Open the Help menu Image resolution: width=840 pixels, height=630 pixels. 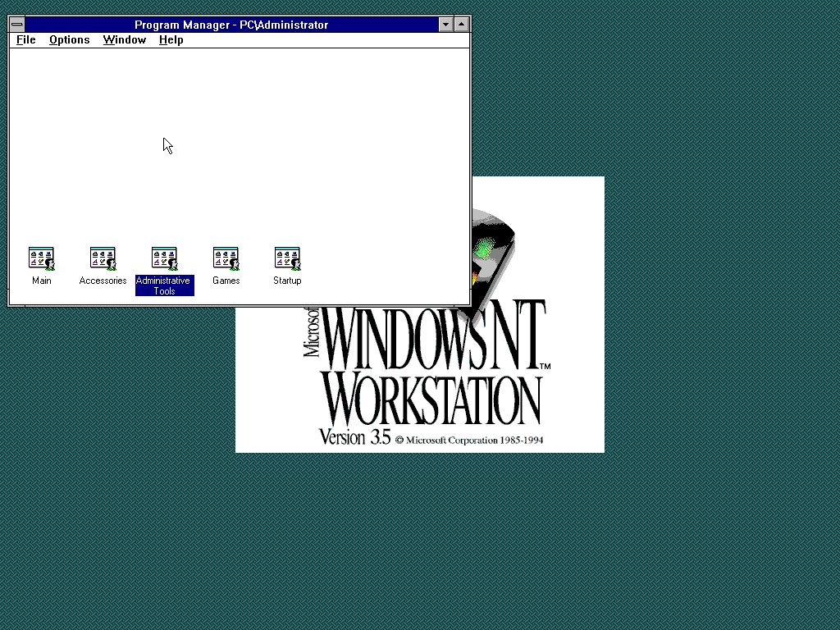pyautogui.click(x=171, y=39)
